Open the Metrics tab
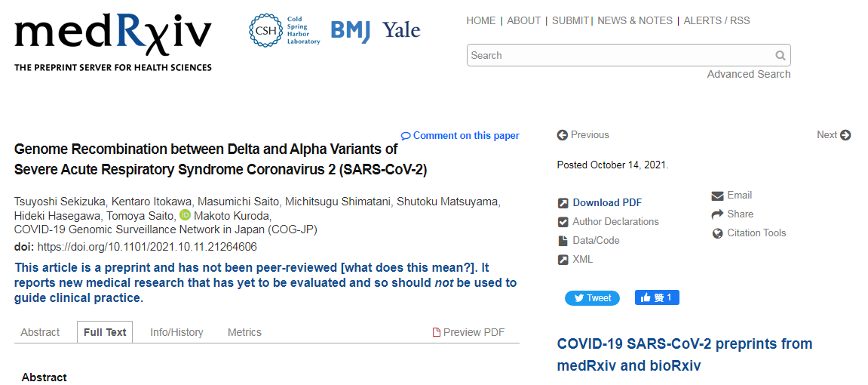This screenshot has width=868, height=385. [244, 332]
